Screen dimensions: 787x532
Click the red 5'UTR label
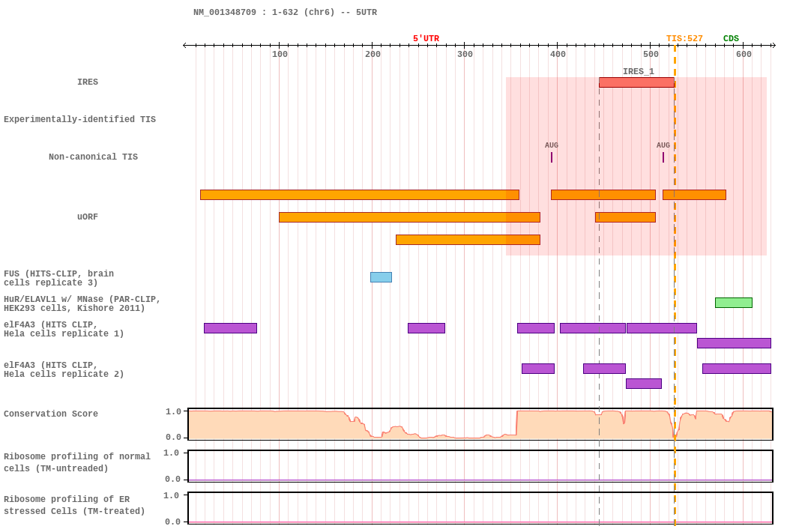pos(426,39)
